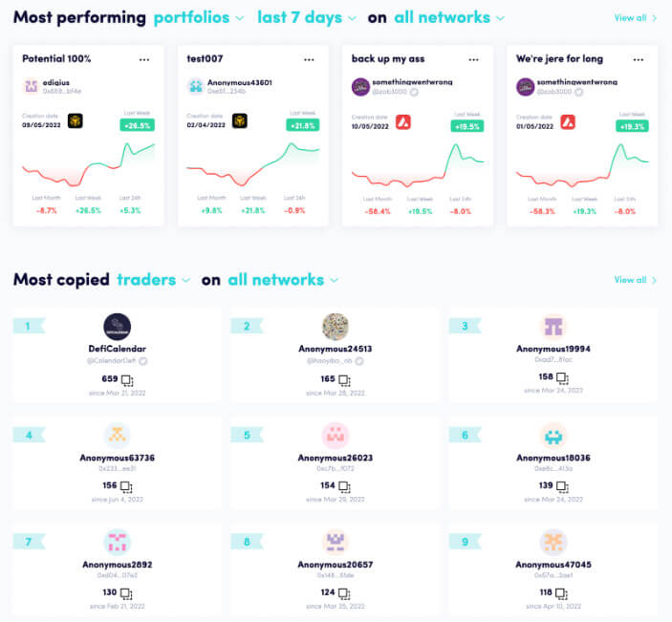Click the edialus profile avatar
Image resolution: width=672 pixels, height=622 pixels.
[x=31, y=87]
